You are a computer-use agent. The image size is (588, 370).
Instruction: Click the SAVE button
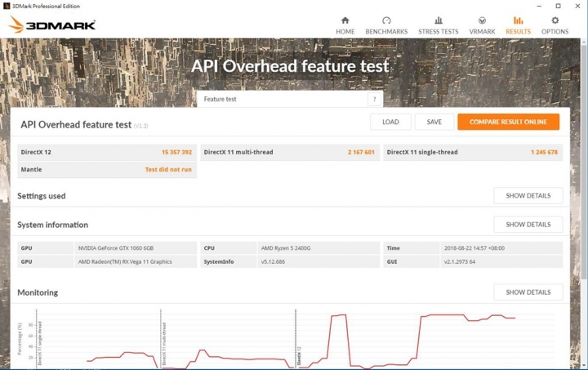434,122
